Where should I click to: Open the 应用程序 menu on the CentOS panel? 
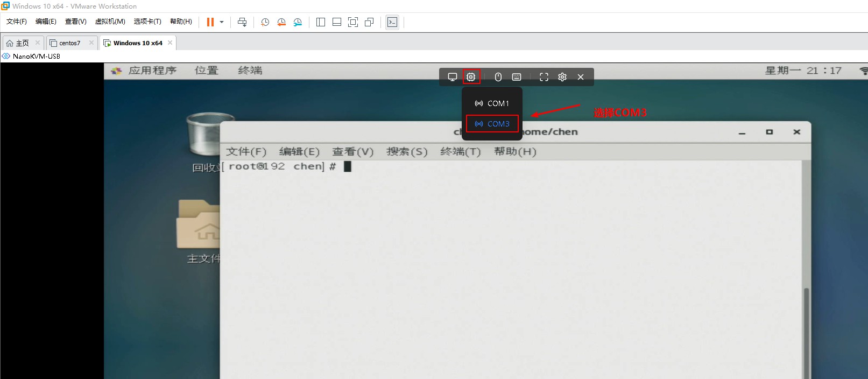tap(152, 71)
